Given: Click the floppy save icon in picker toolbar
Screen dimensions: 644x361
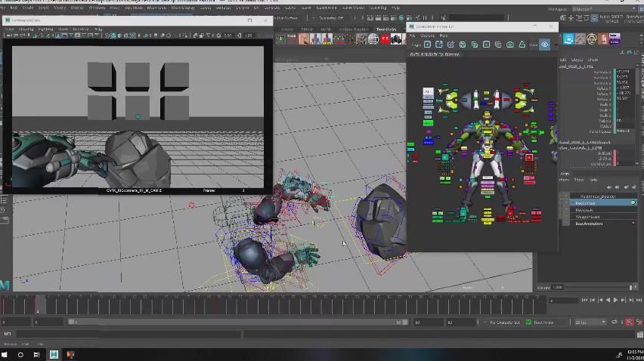Looking at the screenshot, I should click(463, 45).
